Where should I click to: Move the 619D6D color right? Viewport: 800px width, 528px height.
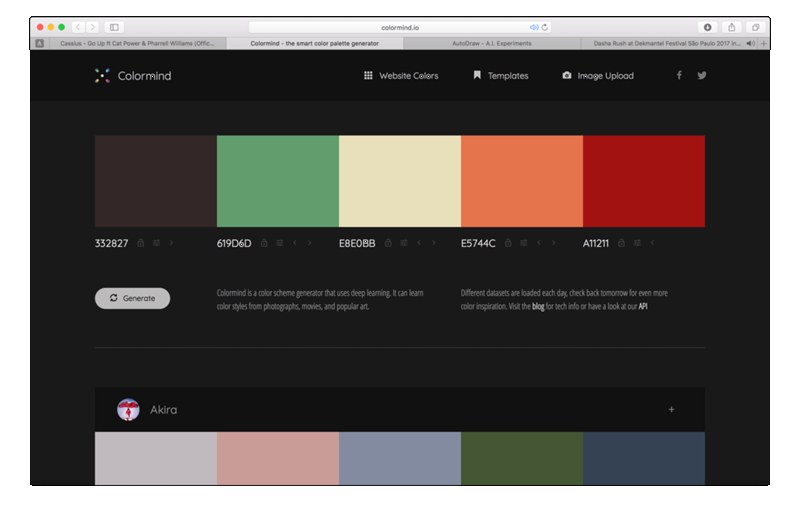[x=310, y=243]
